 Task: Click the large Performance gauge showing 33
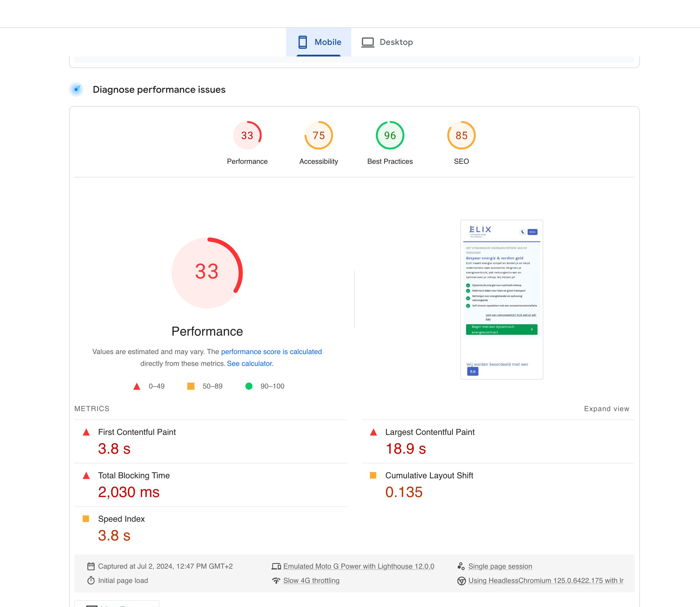[207, 273]
